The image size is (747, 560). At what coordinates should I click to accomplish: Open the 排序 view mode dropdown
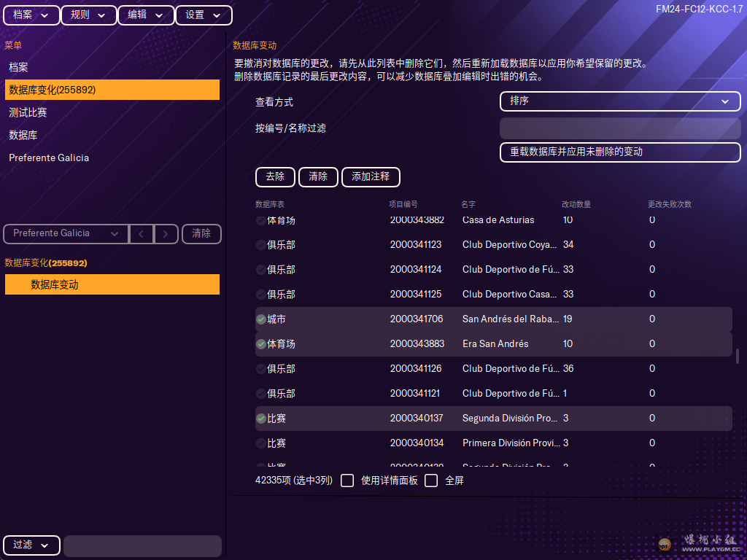click(x=620, y=101)
